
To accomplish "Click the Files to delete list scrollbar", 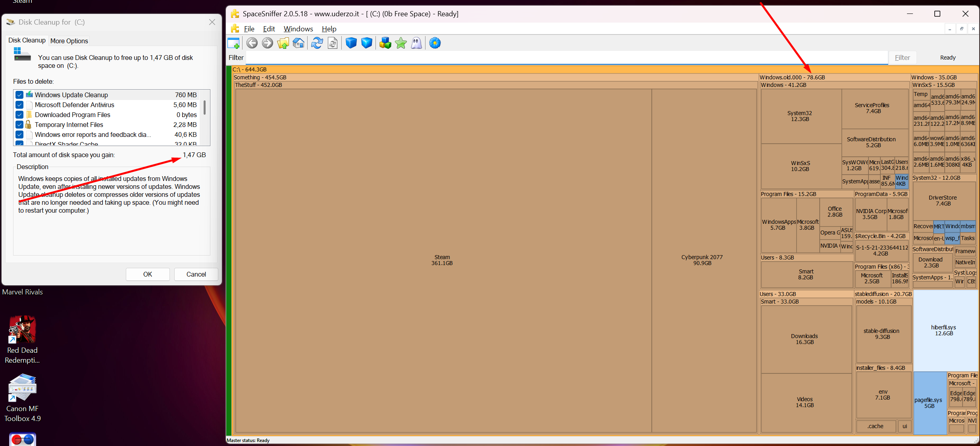I will click(205, 118).
